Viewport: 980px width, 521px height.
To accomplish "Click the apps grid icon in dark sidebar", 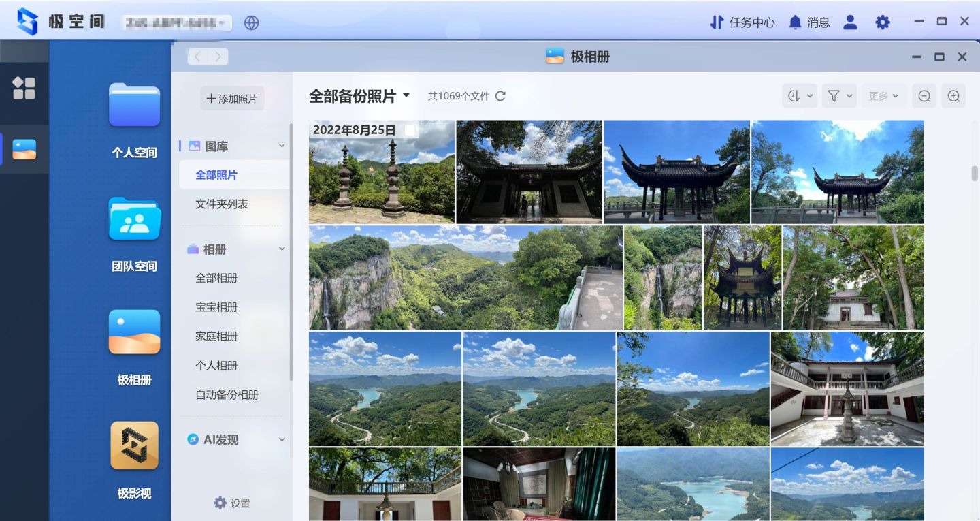I will (25, 89).
